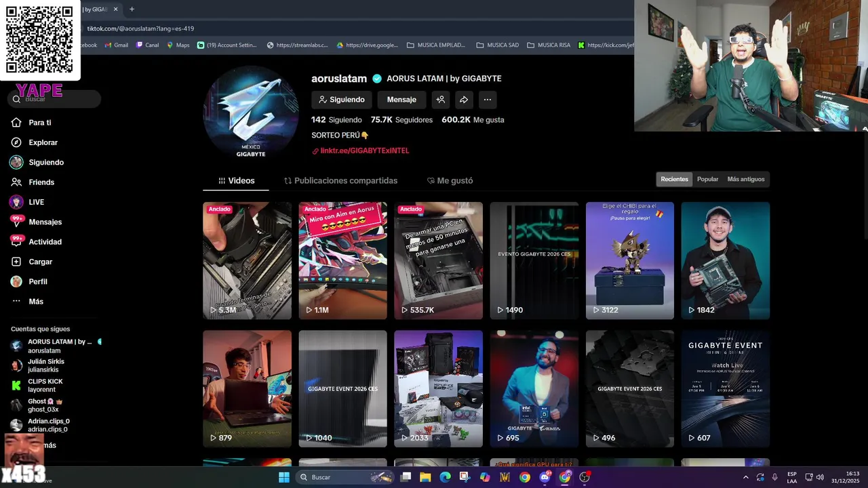The image size is (868, 488).
Task: Open Perfil in sidebar
Action: pos(37,281)
